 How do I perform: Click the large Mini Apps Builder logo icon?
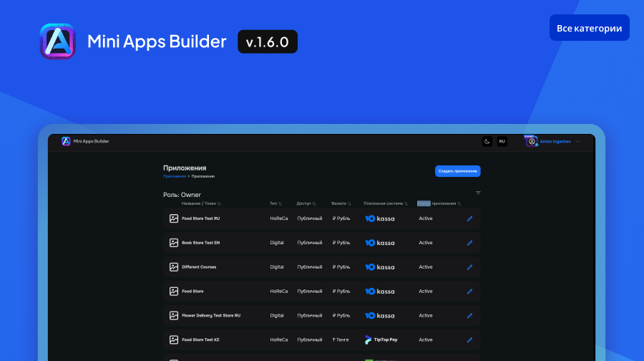[57, 42]
